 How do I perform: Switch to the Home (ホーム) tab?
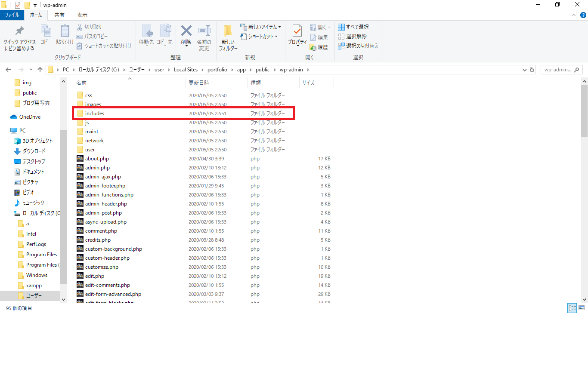tap(36, 15)
